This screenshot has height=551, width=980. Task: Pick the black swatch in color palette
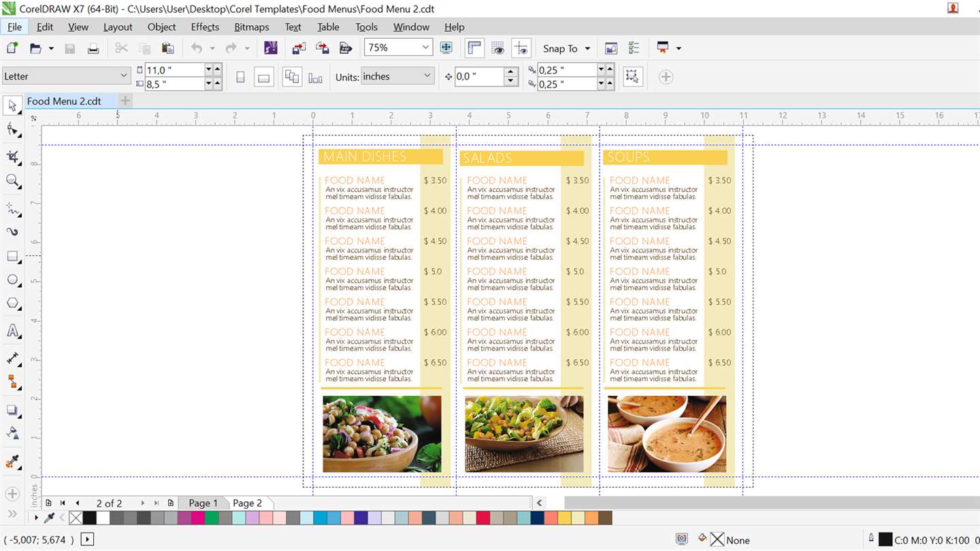click(89, 518)
